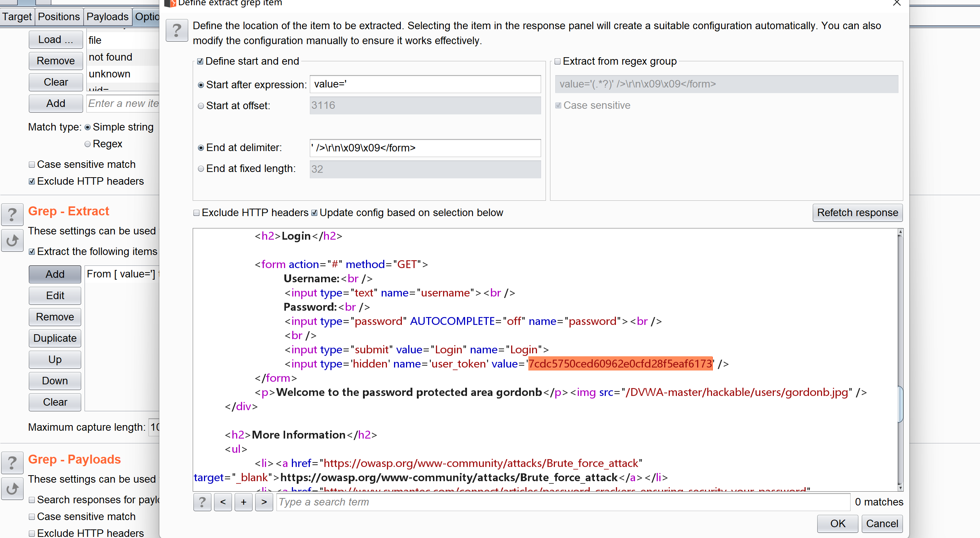
Task: Click Clear button in Grep Match list
Action: [x=55, y=82]
